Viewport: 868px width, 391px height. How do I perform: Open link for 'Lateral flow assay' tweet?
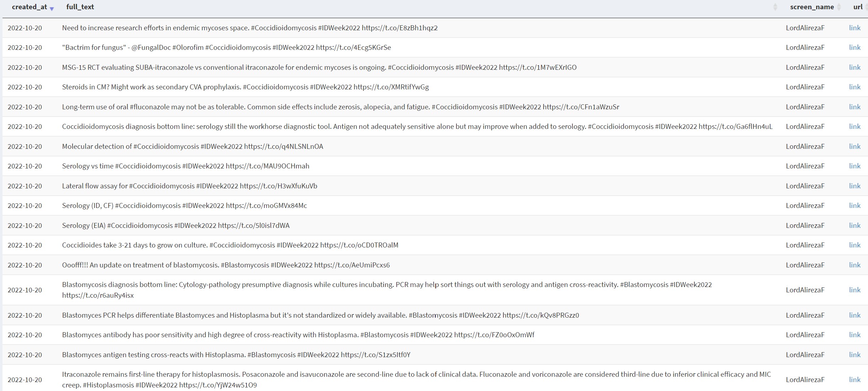854,186
